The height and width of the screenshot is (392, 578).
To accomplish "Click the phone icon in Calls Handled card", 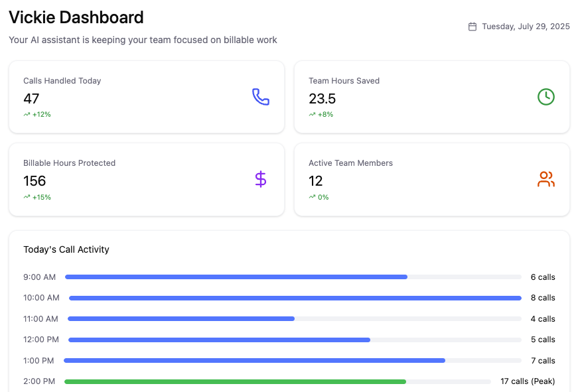I will click(261, 97).
